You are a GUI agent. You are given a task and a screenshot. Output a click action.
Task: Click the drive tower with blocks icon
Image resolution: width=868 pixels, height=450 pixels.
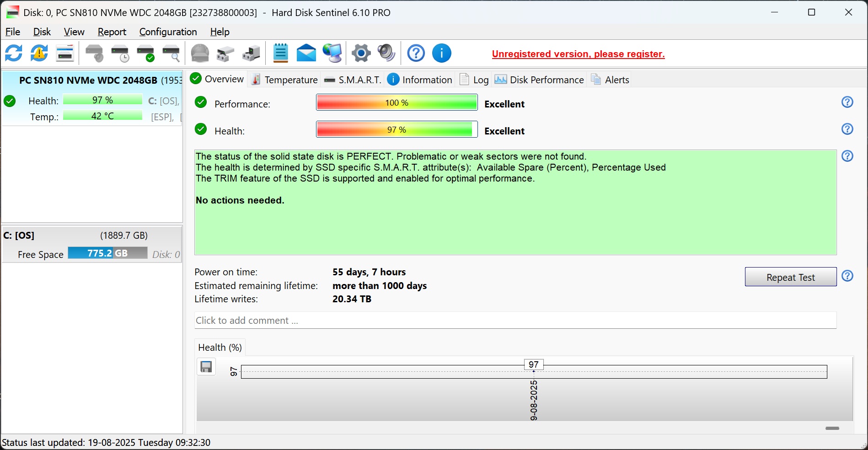tap(251, 53)
